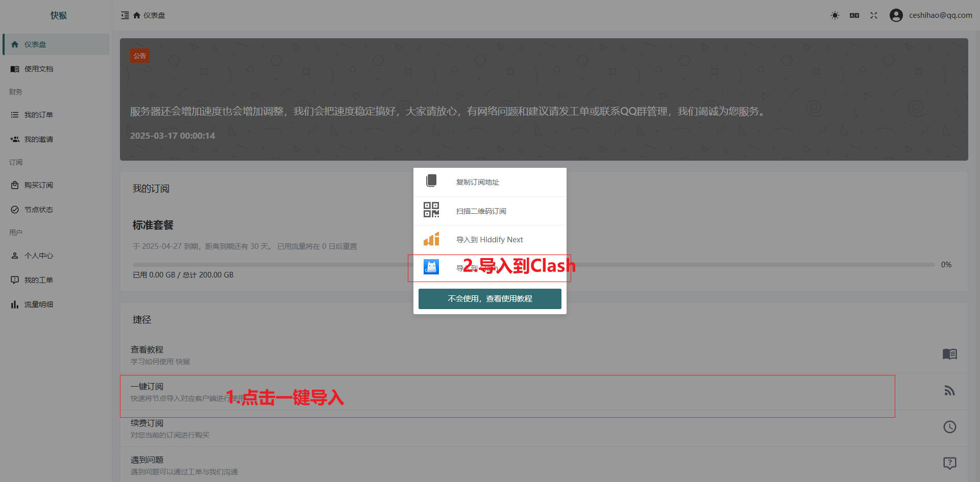Open 流量明细 sidebar item
The width and height of the screenshot is (980, 482).
click(x=56, y=305)
